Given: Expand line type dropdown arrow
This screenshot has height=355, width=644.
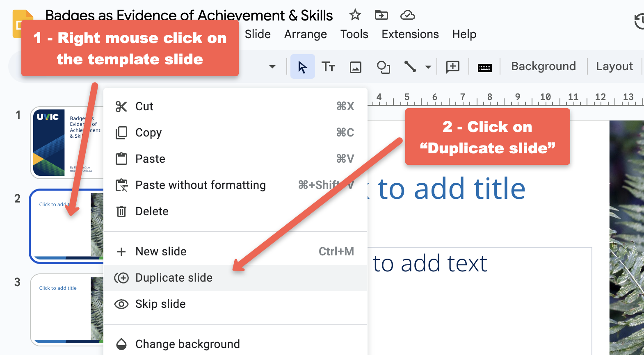Looking at the screenshot, I should [428, 67].
